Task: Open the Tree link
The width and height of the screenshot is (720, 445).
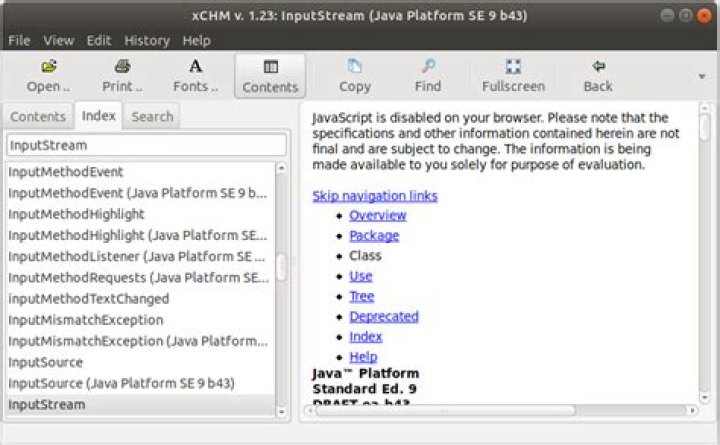Action: [361, 296]
